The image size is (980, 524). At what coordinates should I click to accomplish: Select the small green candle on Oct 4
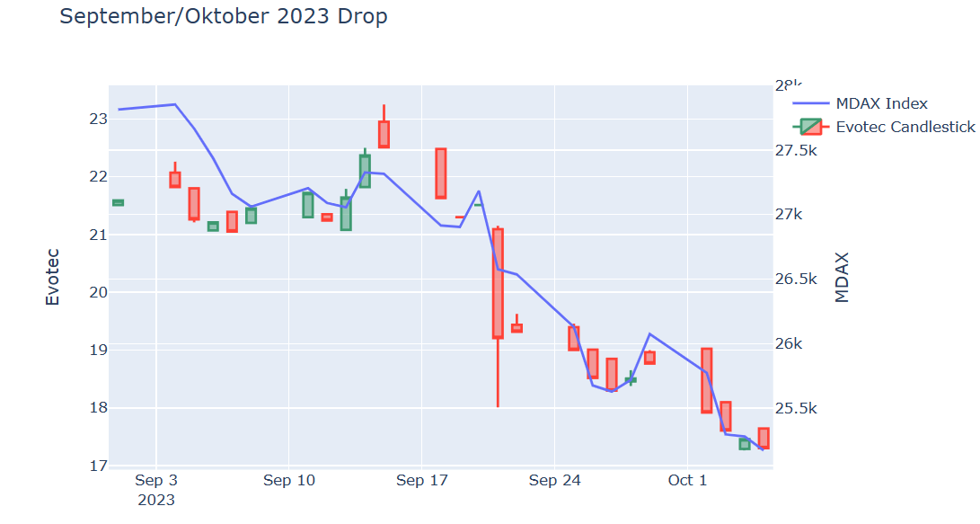[745, 444]
